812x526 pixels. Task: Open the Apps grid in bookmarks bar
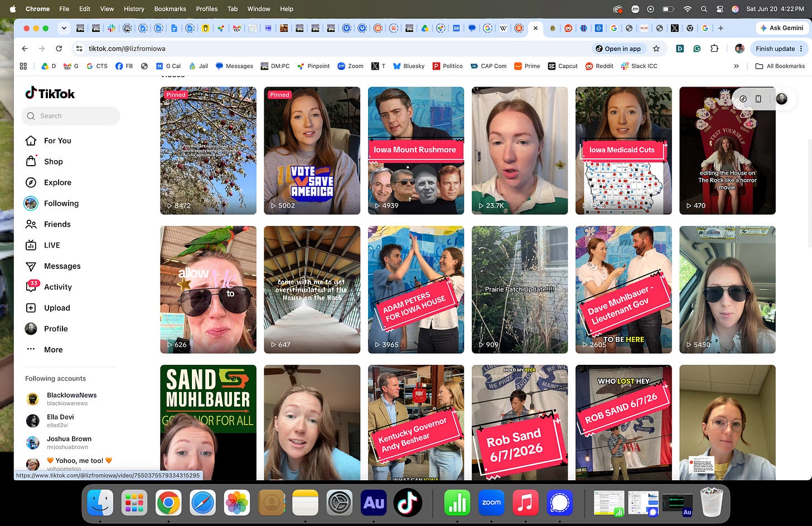pos(23,66)
